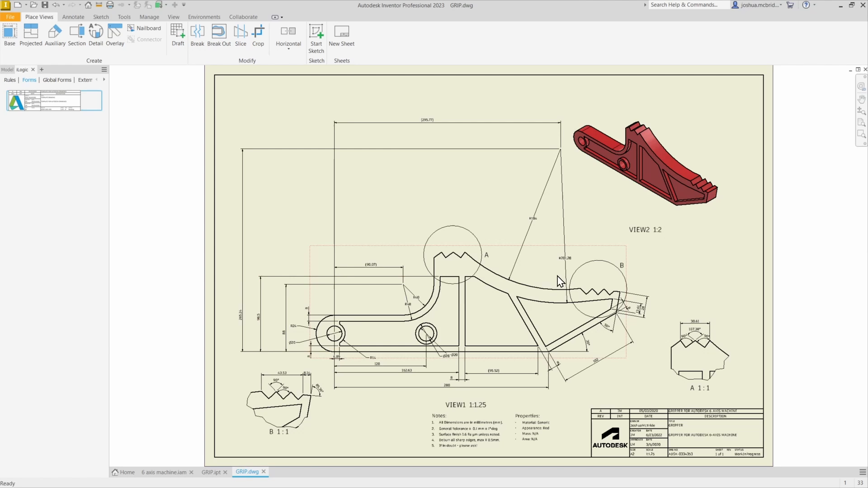The width and height of the screenshot is (868, 488).
Task: Open the Nailboard tool
Action: click(144, 28)
